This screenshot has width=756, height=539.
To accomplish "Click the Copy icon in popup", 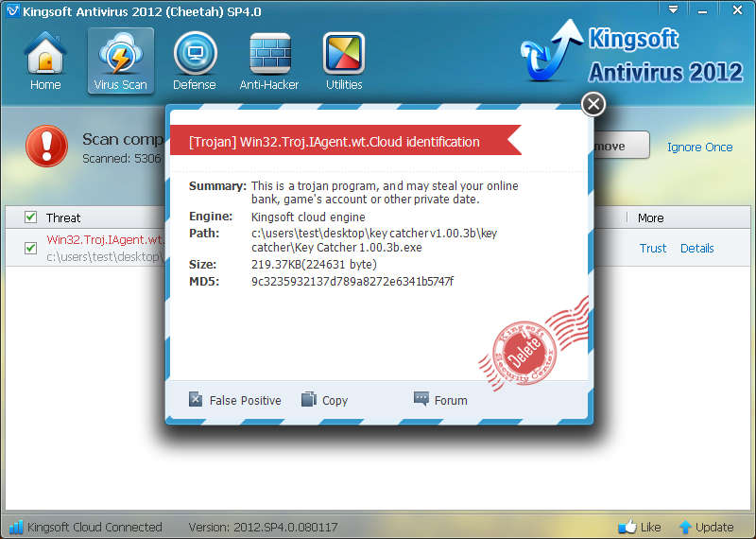I will tap(309, 400).
